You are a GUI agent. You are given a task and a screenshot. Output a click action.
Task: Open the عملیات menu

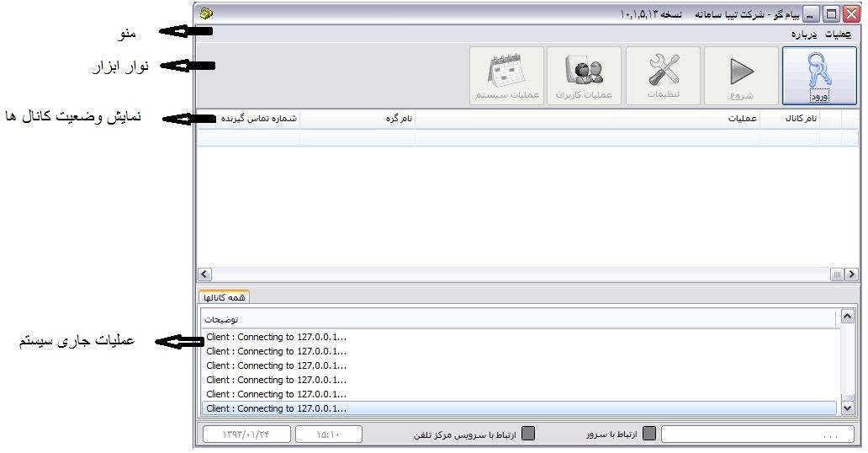pos(838,35)
